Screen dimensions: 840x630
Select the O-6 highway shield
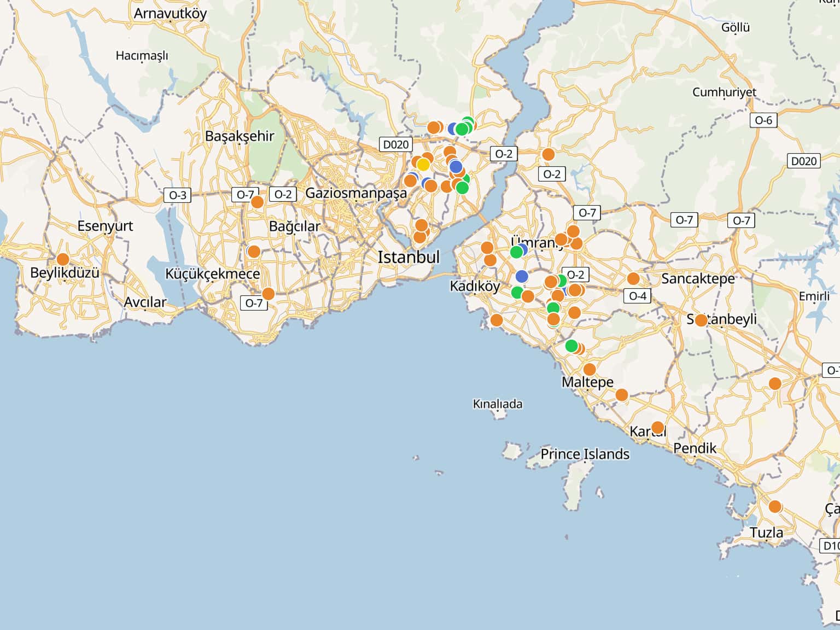click(763, 120)
